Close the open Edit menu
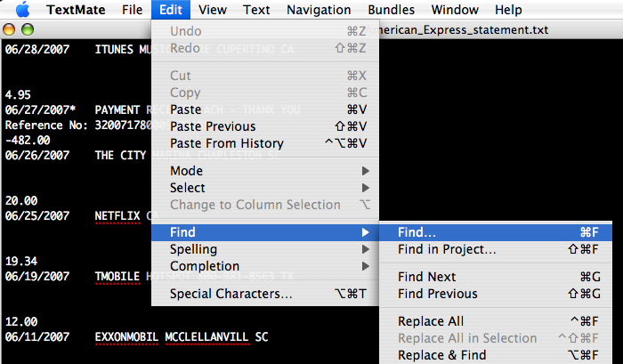The height and width of the screenshot is (364, 623). pyautogui.click(x=171, y=10)
